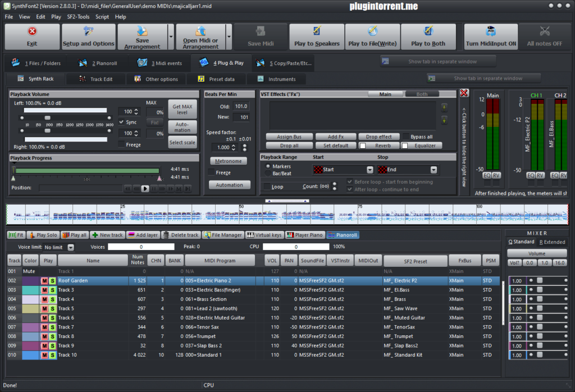Click the Fit button in track toolbar
The height and width of the screenshot is (392, 575).
click(16, 235)
